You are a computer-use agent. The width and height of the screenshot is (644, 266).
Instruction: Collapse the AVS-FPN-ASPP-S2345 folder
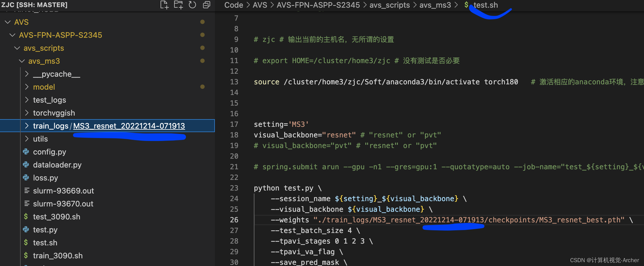(x=13, y=35)
